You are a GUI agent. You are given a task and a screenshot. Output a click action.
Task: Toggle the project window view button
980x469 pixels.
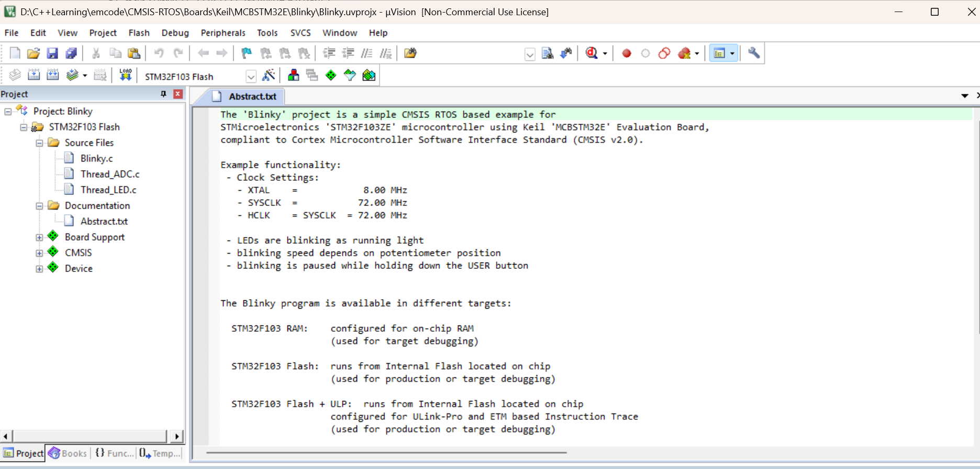pyautogui.click(x=719, y=53)
